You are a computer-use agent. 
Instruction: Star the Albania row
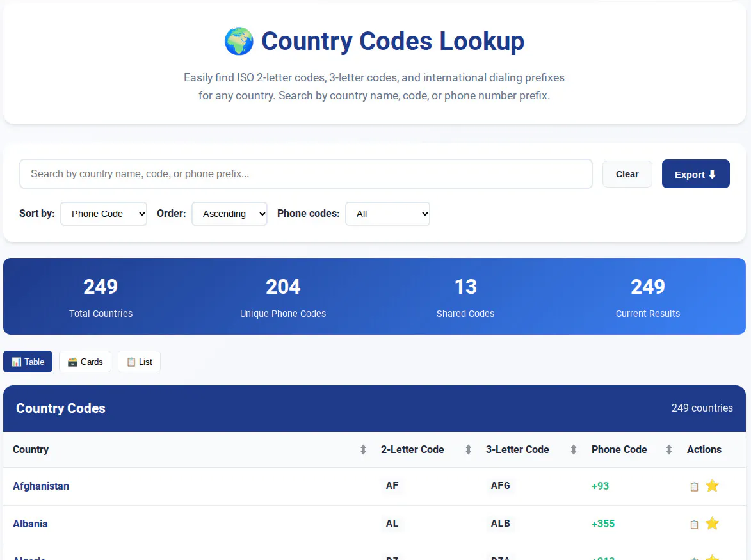712,524
